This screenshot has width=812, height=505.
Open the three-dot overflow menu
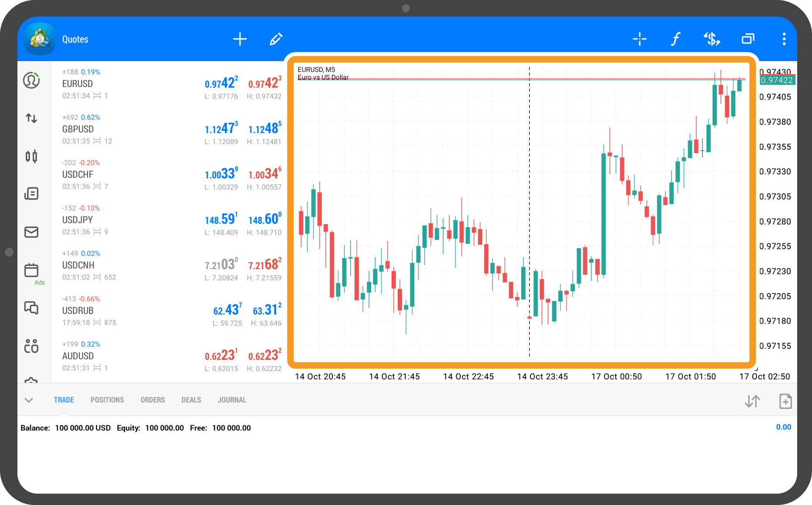click(x=784, y=39)
